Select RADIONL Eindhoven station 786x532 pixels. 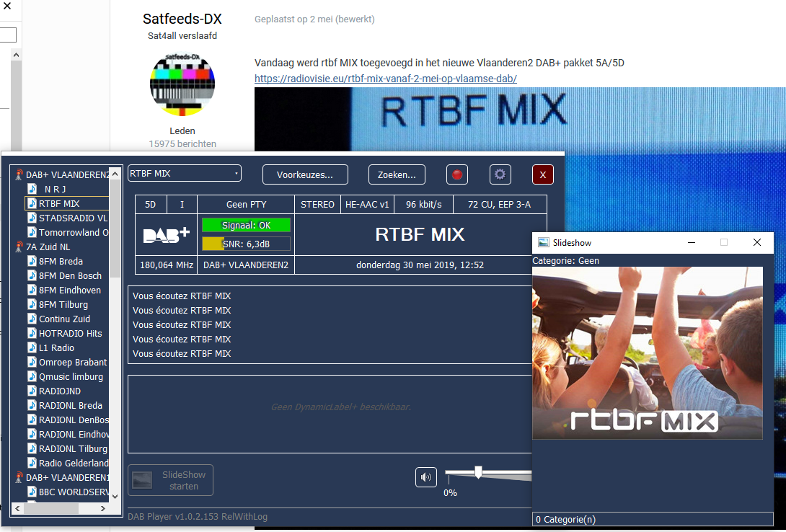73,434
